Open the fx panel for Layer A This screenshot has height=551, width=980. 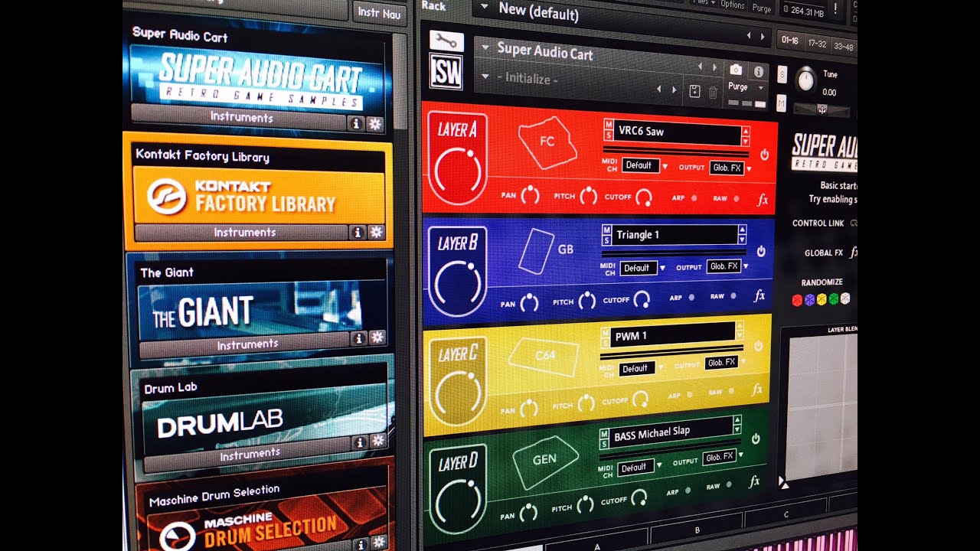(x=763, y=200)
